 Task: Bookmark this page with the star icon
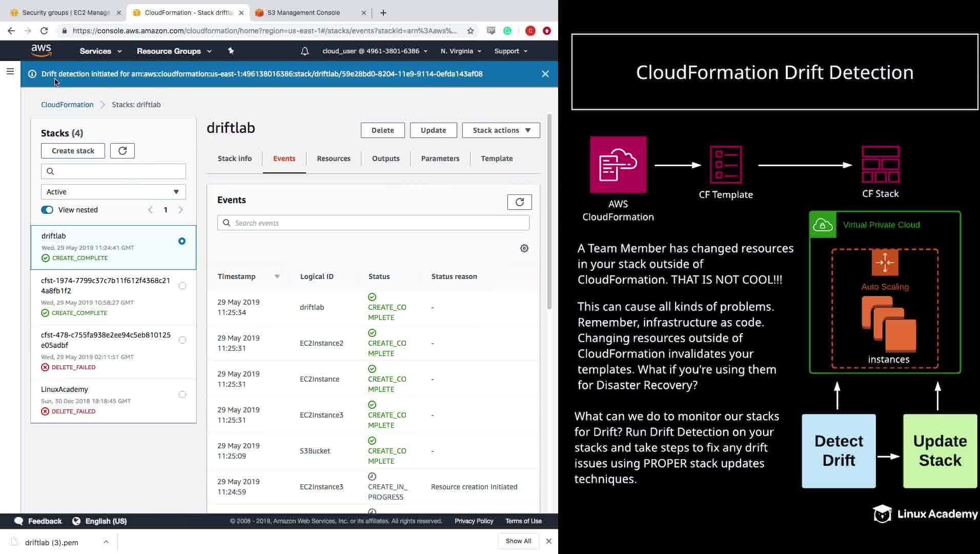click(x=471, y=31)
